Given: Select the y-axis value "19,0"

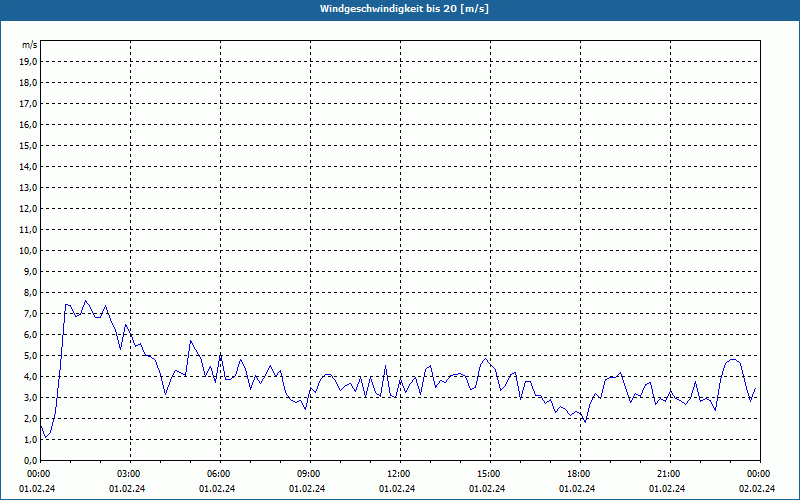Looking at the screenshot, I should 28,62.
